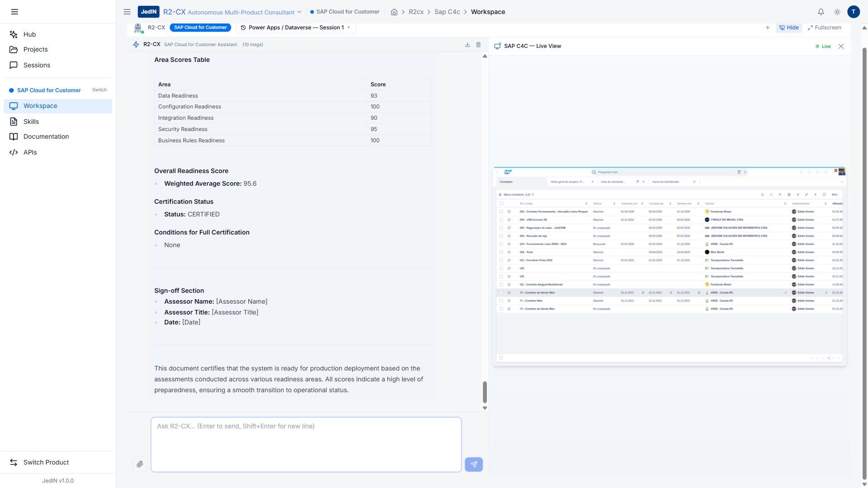Click the trash icon to delete messages
The image size is (868, 488).
click(x=478, y=45)
